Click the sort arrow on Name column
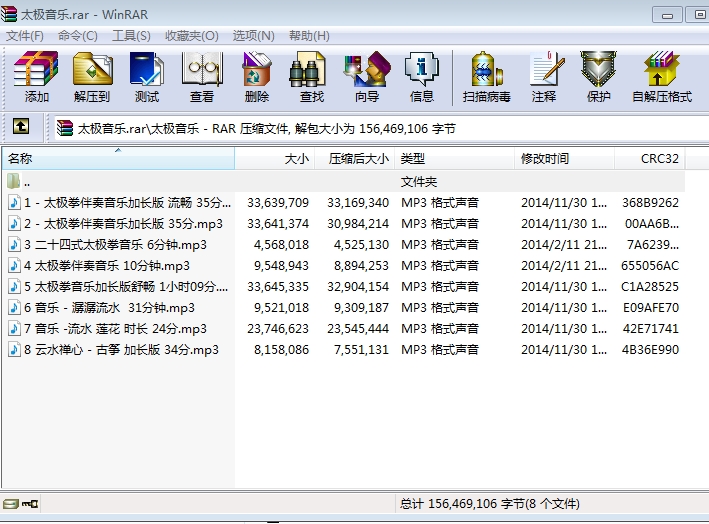Image resolution: width=709 pixels, height=524 pixels. [x=118, y=150]
